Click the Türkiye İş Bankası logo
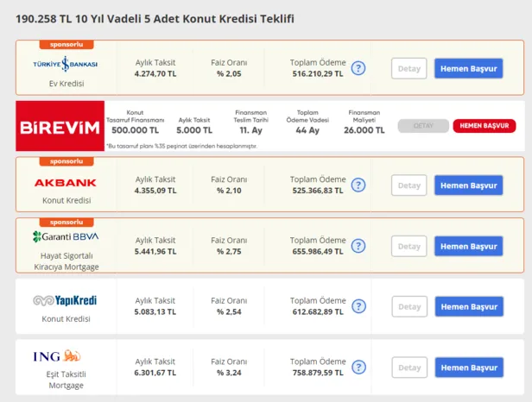 65,64
